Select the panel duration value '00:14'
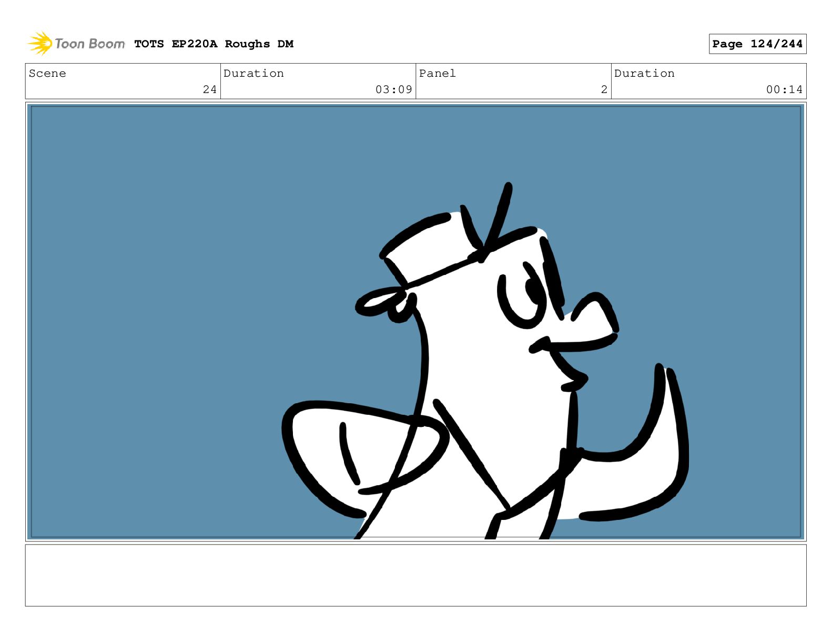This screenshot has width=832, height=644. pyautogui.click(x=784, y=90)
